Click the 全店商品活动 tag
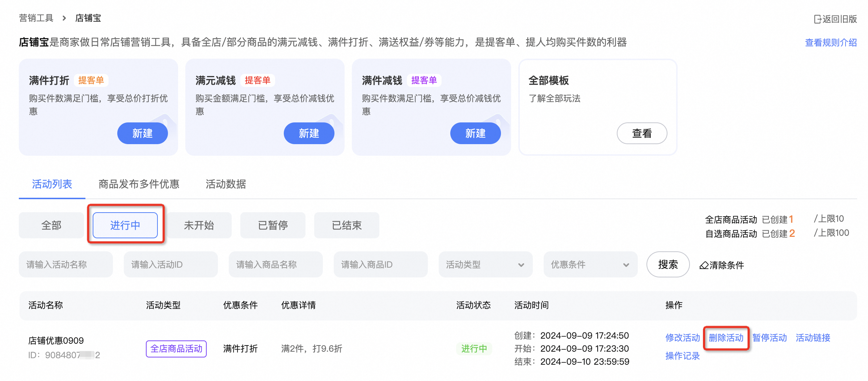 click(x=176, y=349)
